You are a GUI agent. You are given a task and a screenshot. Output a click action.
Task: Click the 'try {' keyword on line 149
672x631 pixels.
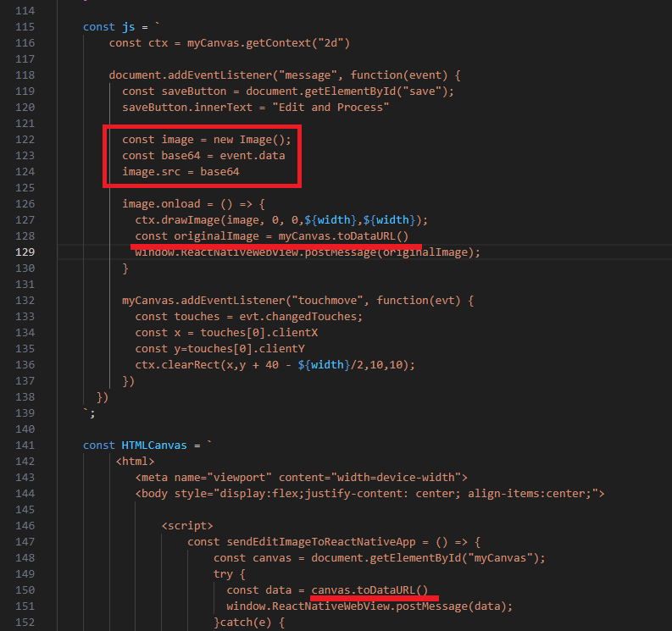[x=230, y=574]
